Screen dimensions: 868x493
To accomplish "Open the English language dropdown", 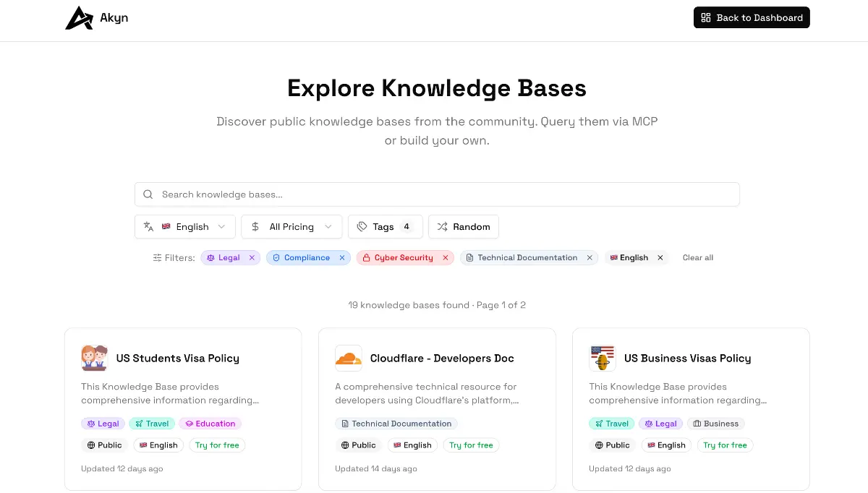I will (185, 227).
